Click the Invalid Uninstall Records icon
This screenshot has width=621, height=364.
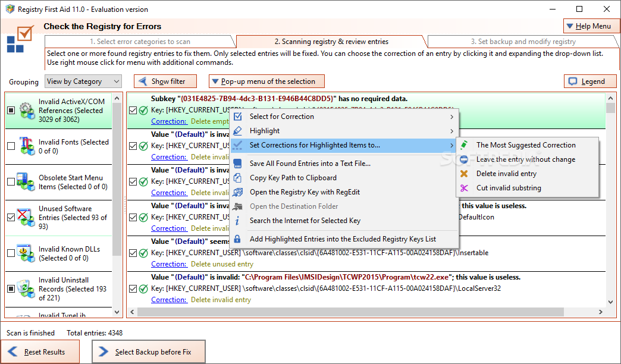(26, 288)
